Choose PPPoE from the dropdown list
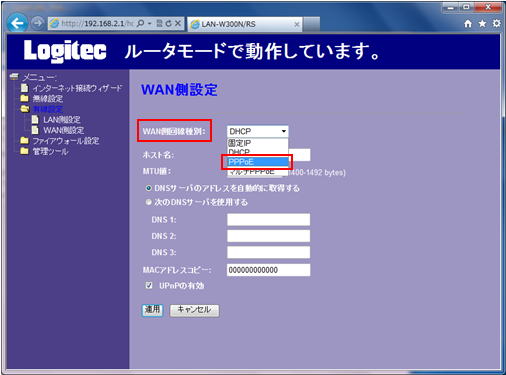506x375 pixels. (258, 162)
